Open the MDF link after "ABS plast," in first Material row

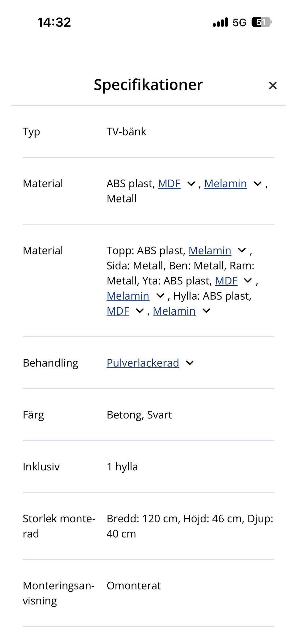point(169,184)
